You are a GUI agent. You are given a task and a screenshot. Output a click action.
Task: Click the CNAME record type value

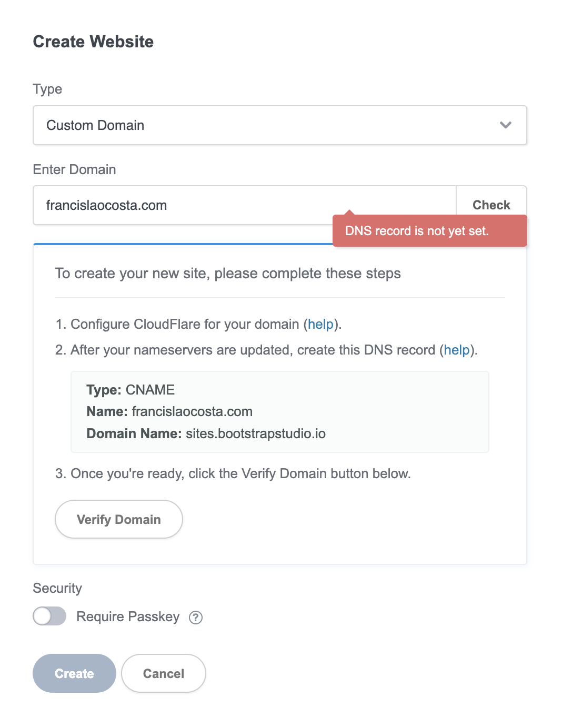point(150,390)
